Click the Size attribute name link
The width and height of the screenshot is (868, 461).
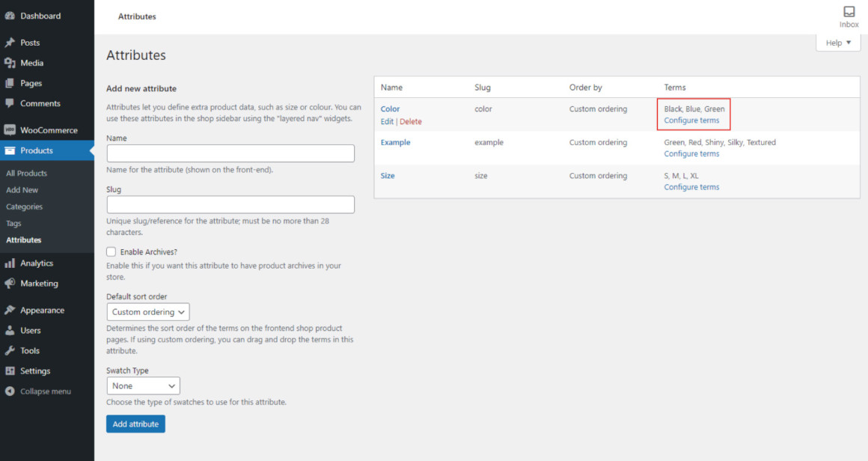click(x=388, y=175)
